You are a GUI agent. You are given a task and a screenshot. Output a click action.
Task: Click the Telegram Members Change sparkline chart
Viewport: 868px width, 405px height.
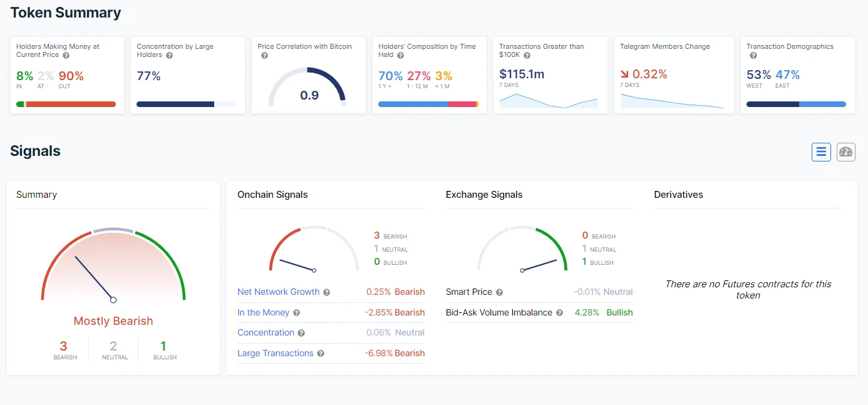click(672, 101)
